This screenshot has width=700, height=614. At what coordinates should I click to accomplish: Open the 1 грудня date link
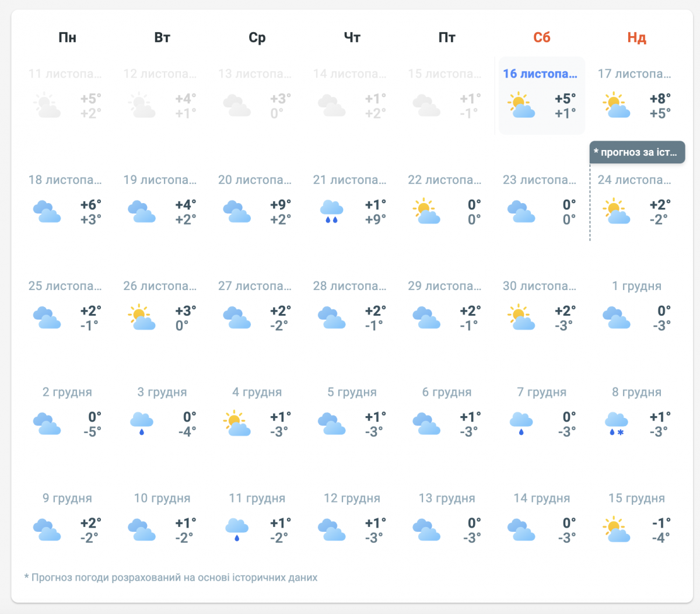636,286
